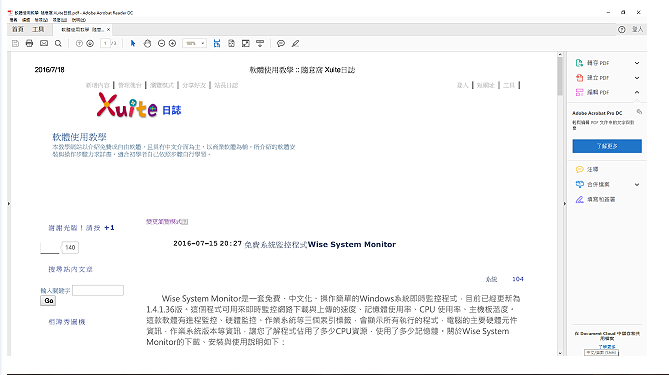The height and width of the screenshot is (375, 669).
Task: Expand the 建立 PDF chevron
Action: (637, 78)
